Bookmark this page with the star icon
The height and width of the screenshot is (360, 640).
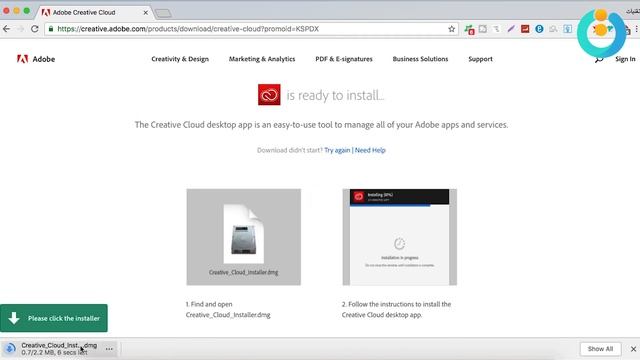[451, 29]
